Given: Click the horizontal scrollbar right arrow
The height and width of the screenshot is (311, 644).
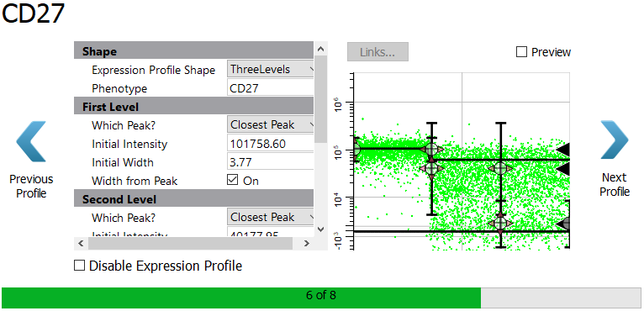Looking at the screenshot, I should (x=306, y=244).
